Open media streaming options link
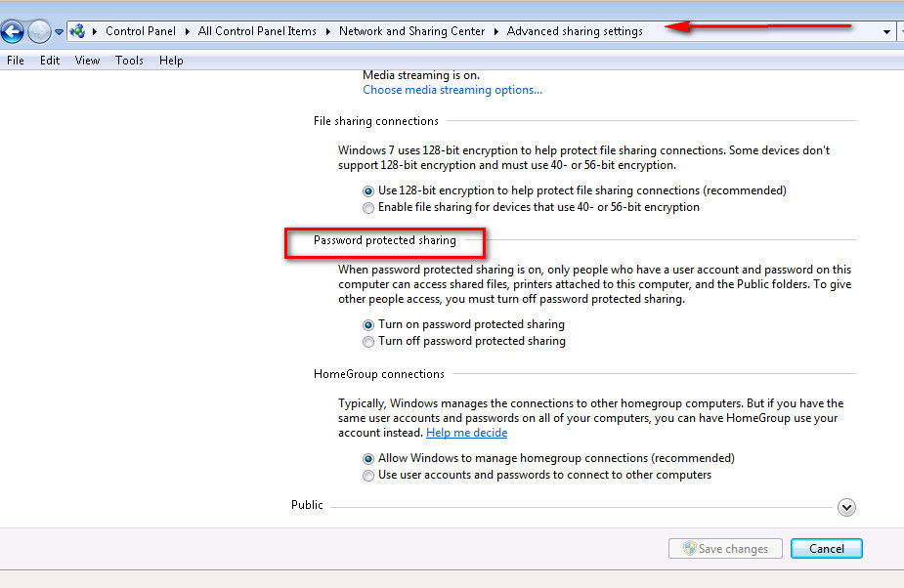 (452, 89)
